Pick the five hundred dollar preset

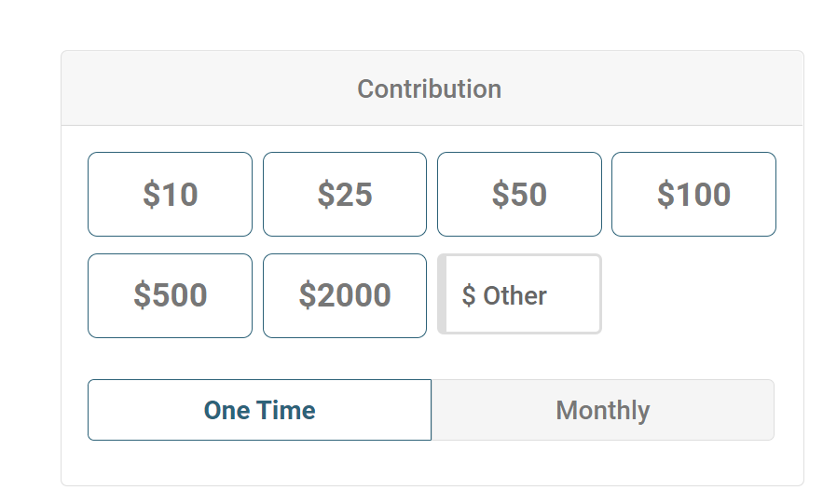[x=170, y=295]
